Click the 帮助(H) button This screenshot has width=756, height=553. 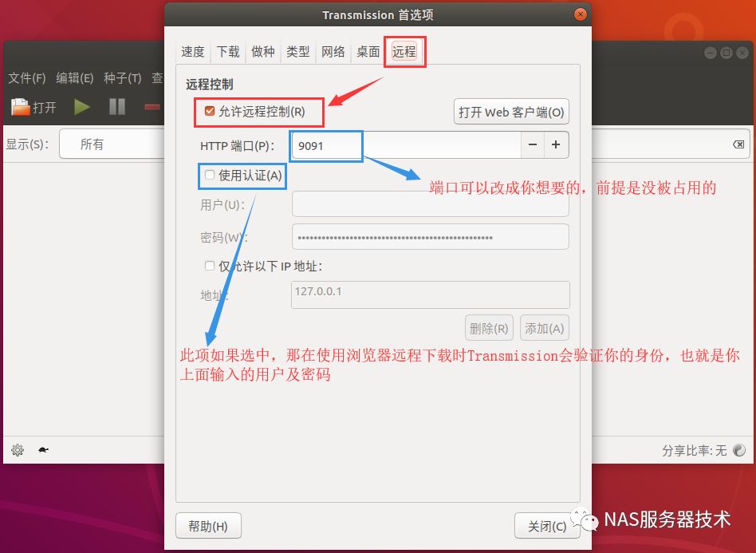click(208, 526)
